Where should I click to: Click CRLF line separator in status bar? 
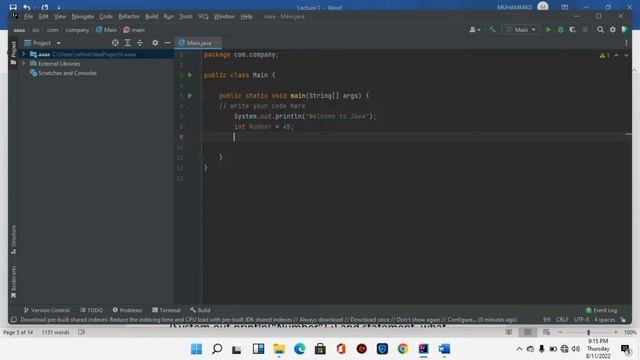click(562, 320)
